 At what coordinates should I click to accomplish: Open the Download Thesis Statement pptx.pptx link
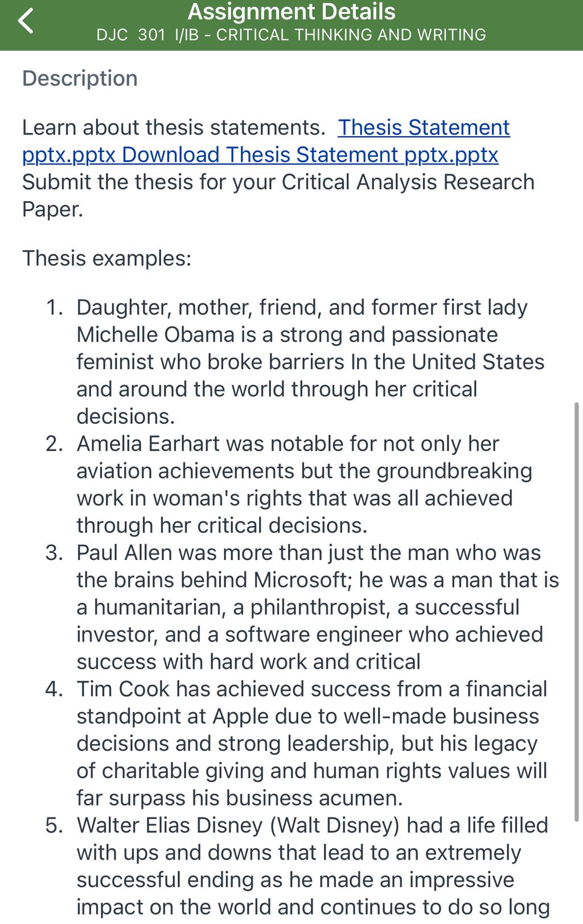coord(310,155)
